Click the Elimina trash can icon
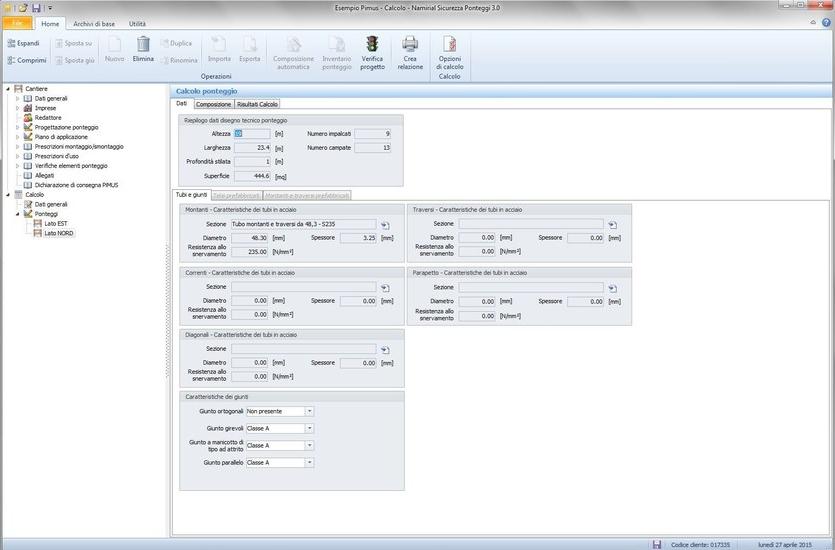This screenshot has height=550, width=835. pos(143,44)
